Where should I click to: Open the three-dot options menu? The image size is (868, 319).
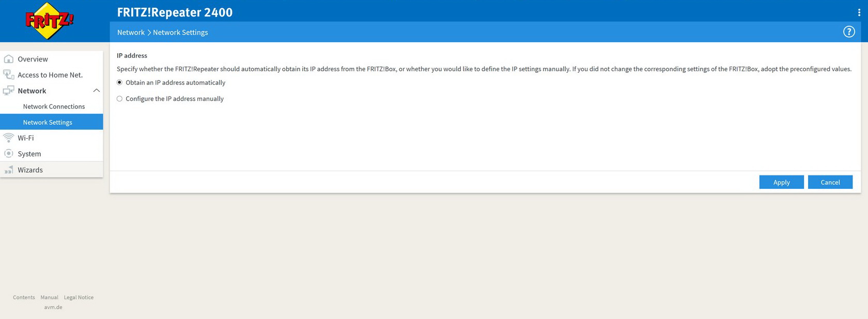pyautogui.click(x=859, y=12)
